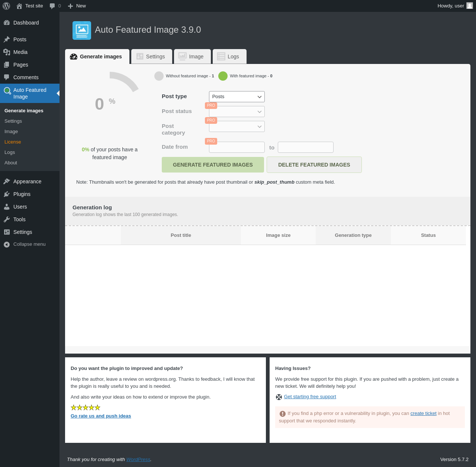Click the Users person icon
This screenshot has width=476, height=467.
pos(7,207)
